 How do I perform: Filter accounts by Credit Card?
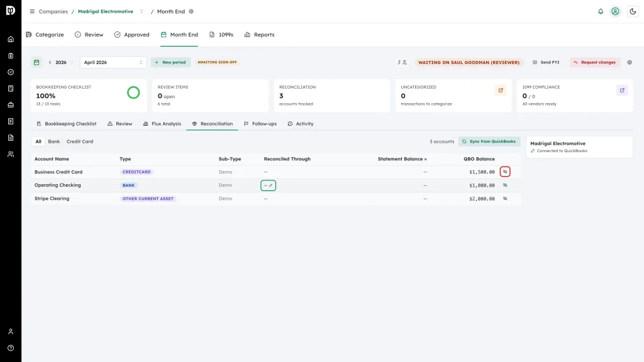pos(80,141)
